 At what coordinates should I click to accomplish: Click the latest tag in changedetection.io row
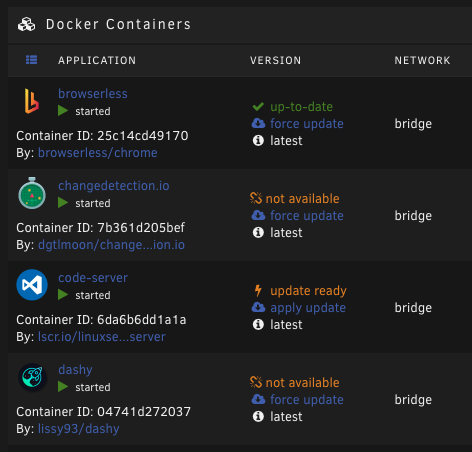click(286, 233)
